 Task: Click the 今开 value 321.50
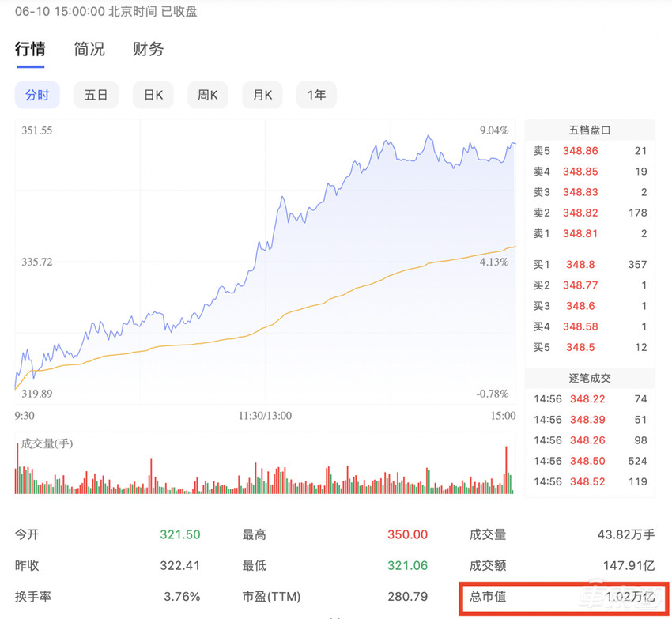pos(179,534)
